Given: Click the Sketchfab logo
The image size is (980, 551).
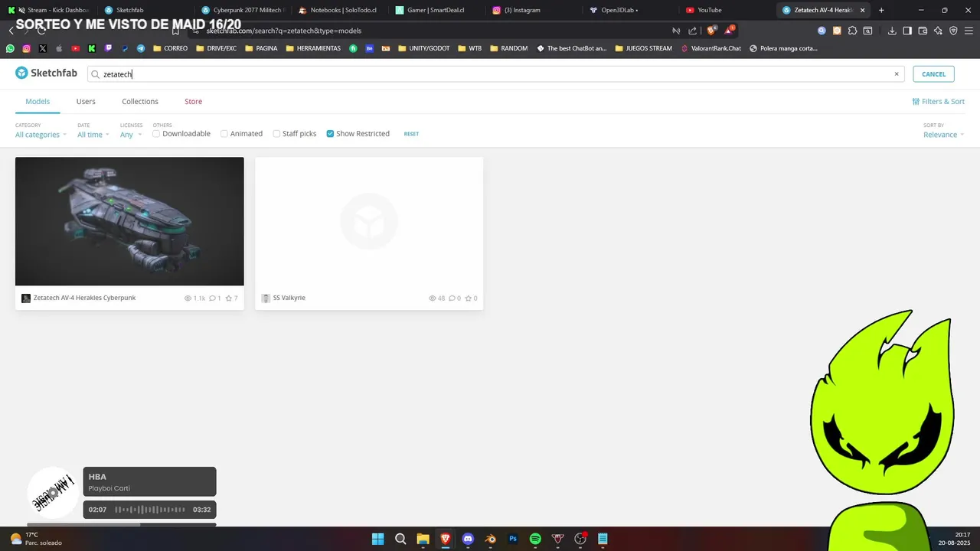Looking at the screenshot, I should [x=46, y=73].
